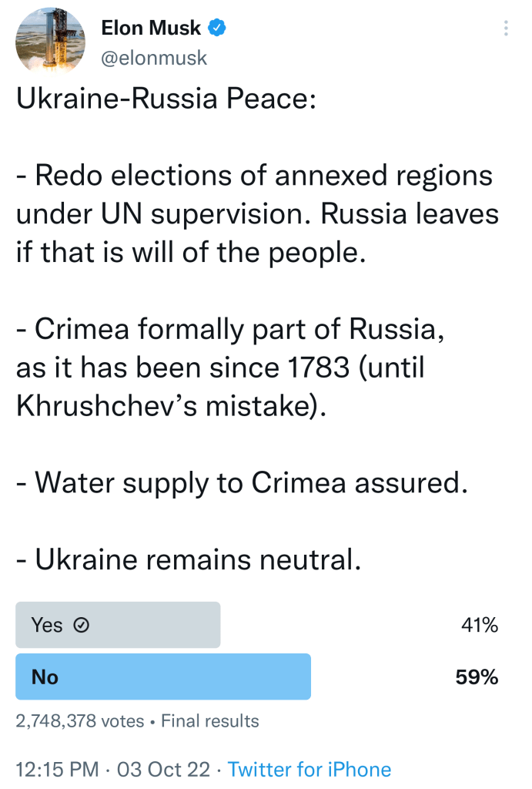This screenshot has width=532, height=789.
Task: Open the tweet's three-dot more menu
Action: point(506,29)
